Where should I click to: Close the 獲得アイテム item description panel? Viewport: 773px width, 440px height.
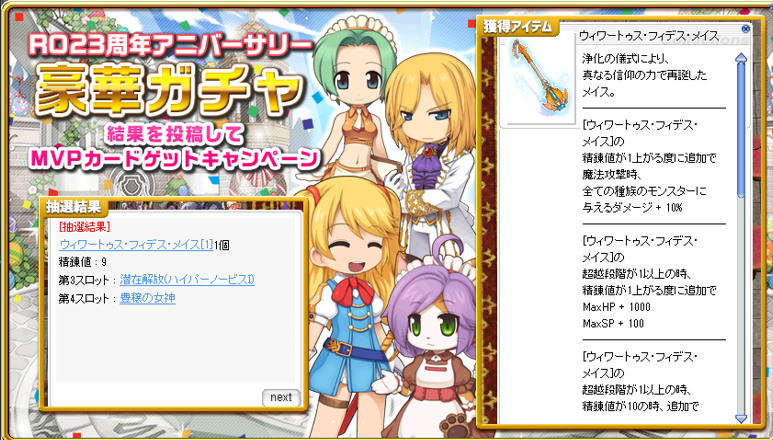(x=745, y=29)
